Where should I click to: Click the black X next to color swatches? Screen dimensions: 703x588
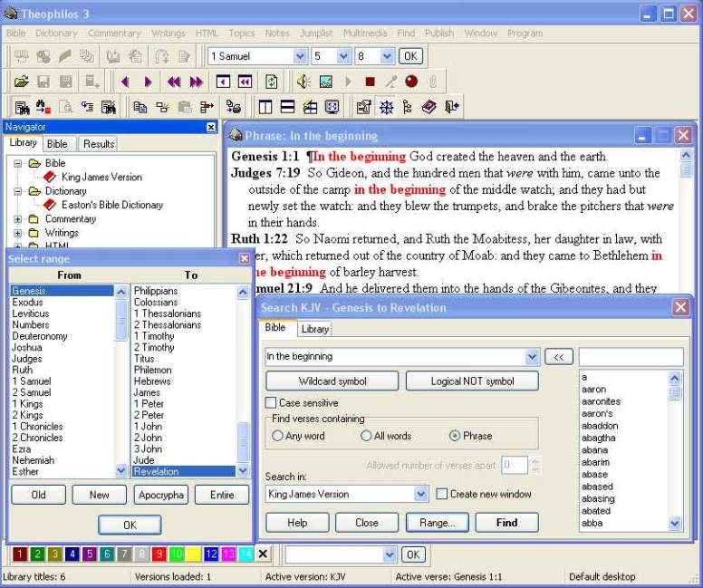(263, 554)
